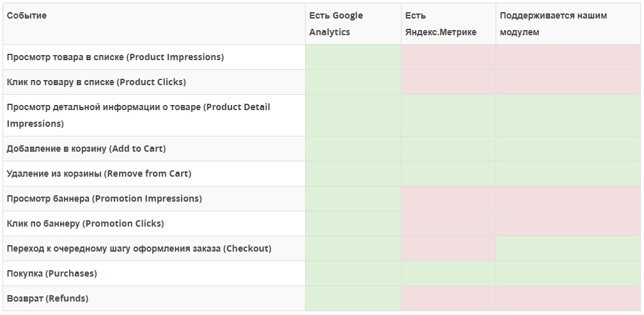Select the "Возврат (Refunds)" row label
This screenshot has width=644, height=315.
47,298
